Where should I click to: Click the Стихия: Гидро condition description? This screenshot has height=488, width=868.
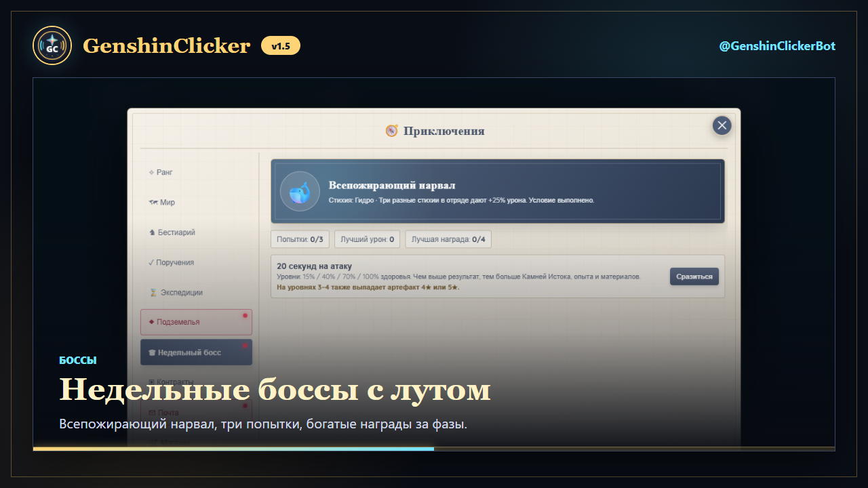click(x=461, y=201)
